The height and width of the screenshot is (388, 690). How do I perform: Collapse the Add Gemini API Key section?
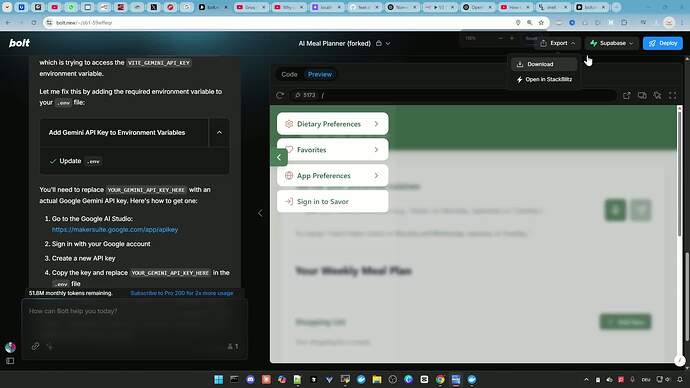[x=219, y=132]
